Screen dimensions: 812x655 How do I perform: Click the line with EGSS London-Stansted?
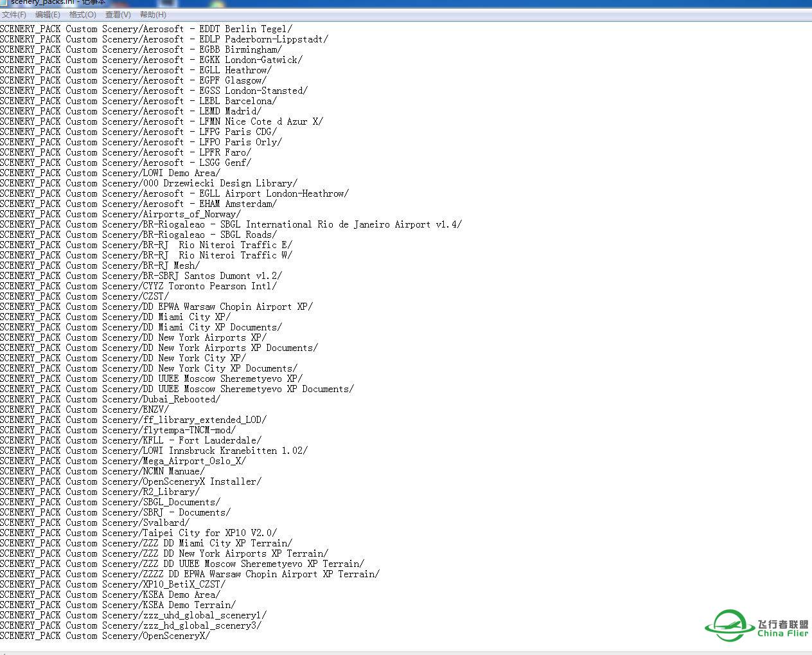click(x=154, y=91)
